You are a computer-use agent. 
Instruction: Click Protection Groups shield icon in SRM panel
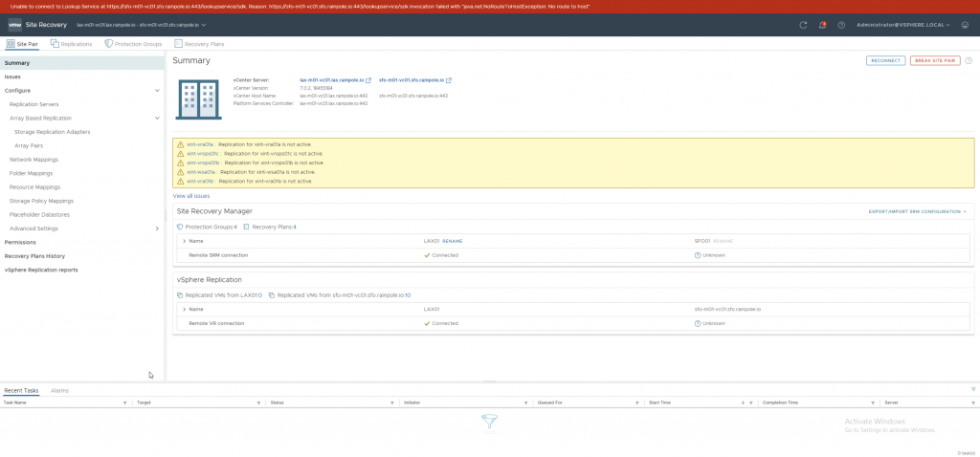(180, 228)
